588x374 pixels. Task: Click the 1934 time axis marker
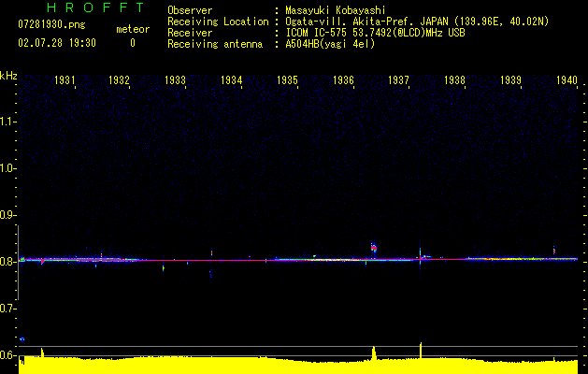pyautogui.click(x=232, y=80)
